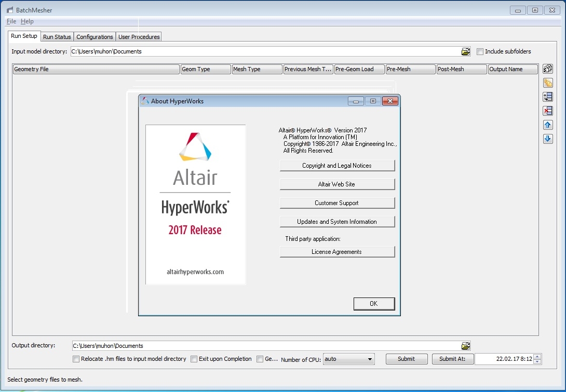Browse for output directory folder icon
The height and width of the screenshot is (392, 566).
(x=466, y=346)
